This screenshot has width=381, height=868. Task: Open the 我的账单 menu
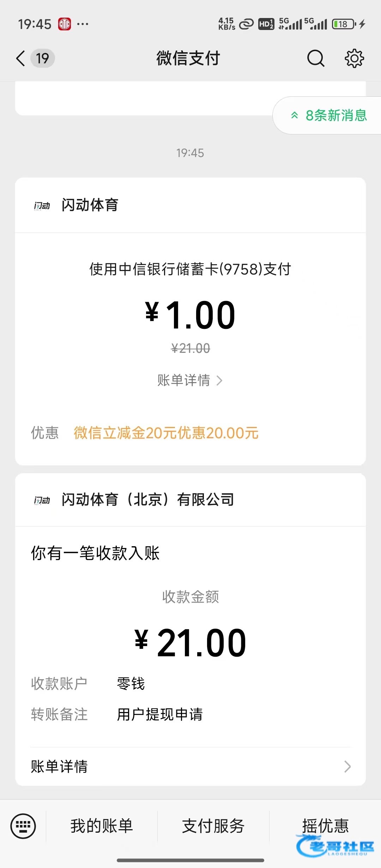point(102,826)
